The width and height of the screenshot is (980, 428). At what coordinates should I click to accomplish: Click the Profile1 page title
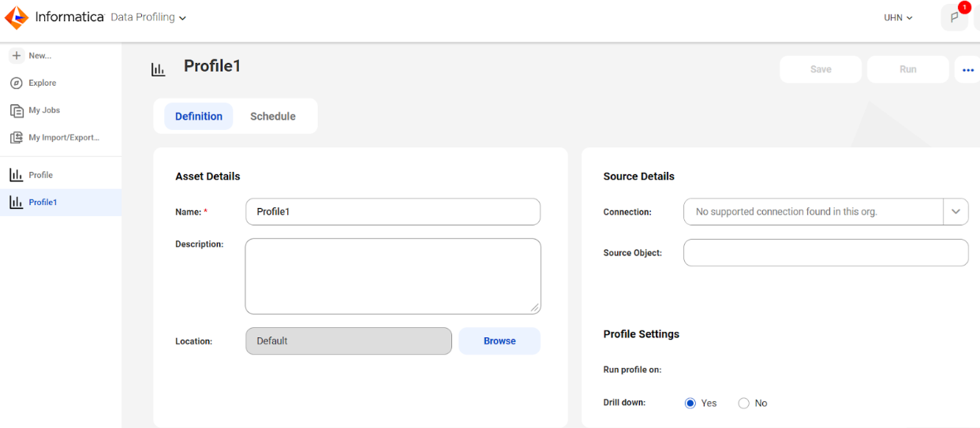(x=212, y=66)
